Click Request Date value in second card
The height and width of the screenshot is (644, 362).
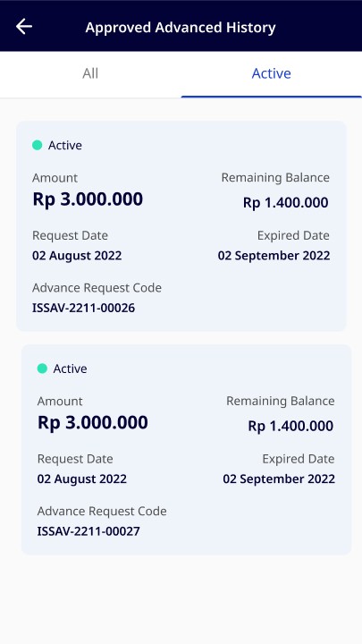(x=82, y=479)
